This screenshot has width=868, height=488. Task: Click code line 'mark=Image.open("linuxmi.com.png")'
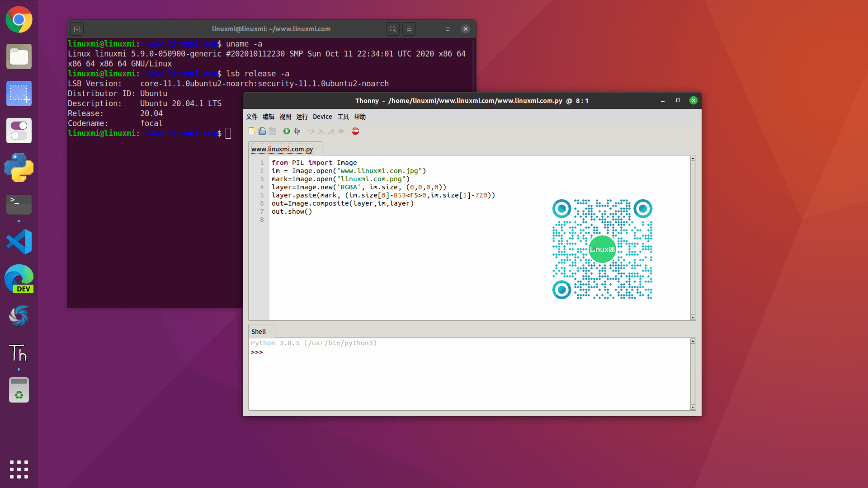340,179
